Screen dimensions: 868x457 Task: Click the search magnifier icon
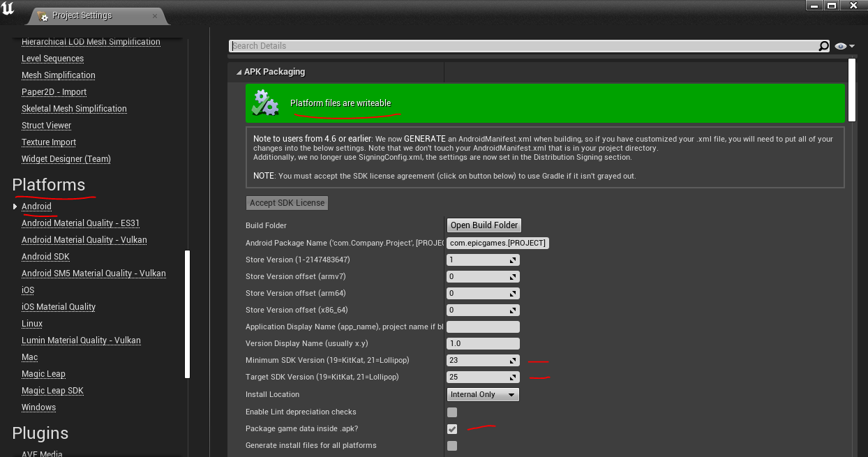pos(824,46)
